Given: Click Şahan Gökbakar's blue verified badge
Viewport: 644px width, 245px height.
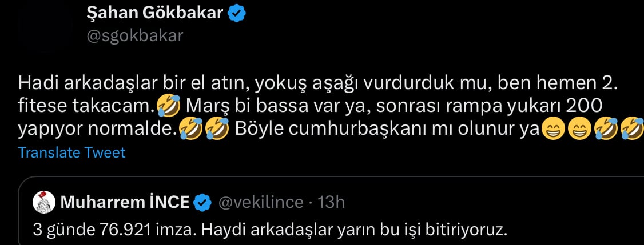Looking at the screenshot, I should pyautogui.click(x=237, y=14).
